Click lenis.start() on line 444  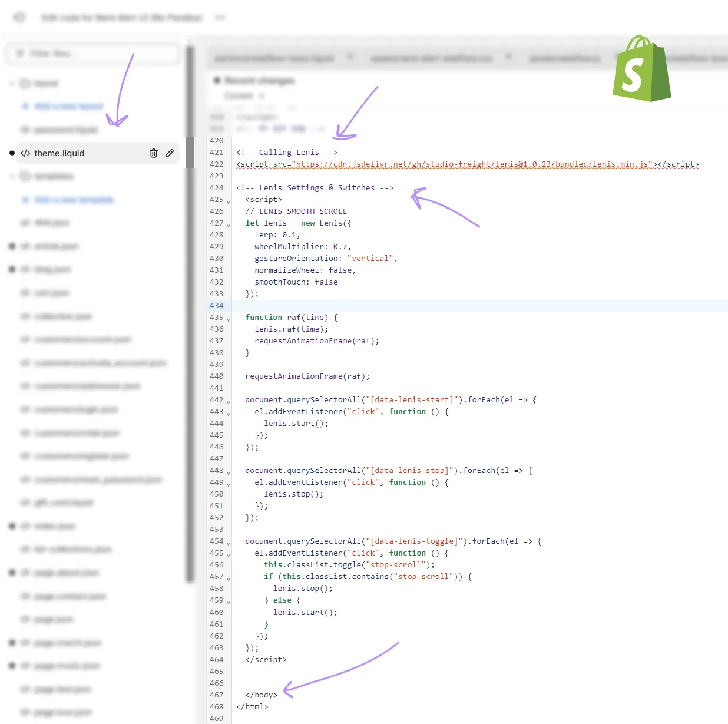pyautogui.click(x=296, y=424)
